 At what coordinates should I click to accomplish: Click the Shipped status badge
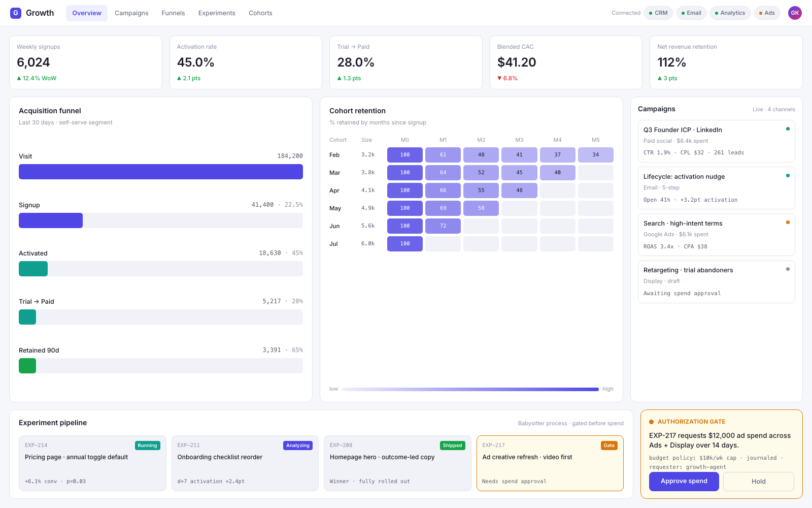452,446
